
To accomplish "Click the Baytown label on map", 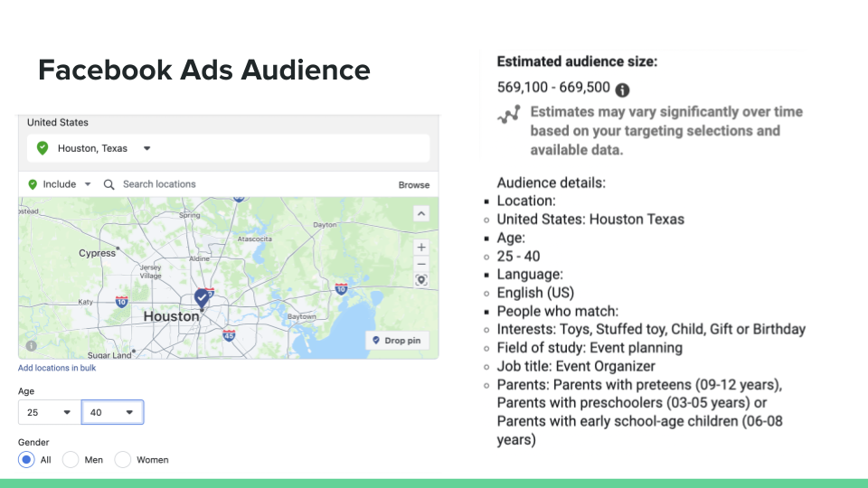I will point(302,316).
